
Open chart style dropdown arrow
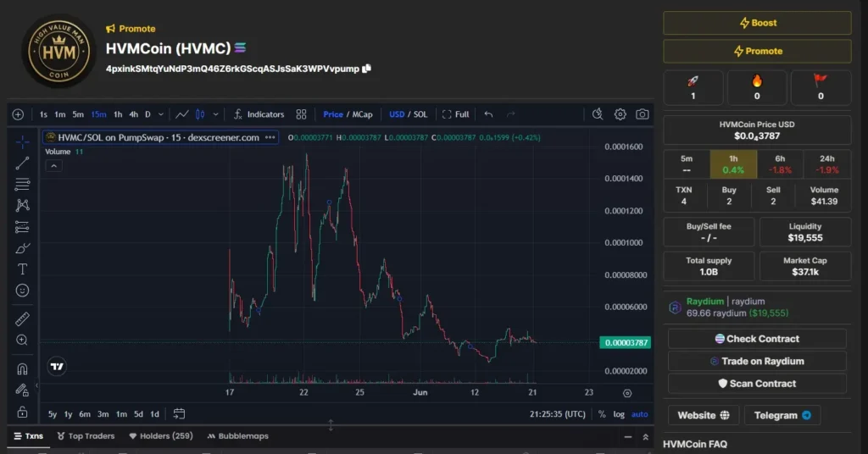(215, 114)
